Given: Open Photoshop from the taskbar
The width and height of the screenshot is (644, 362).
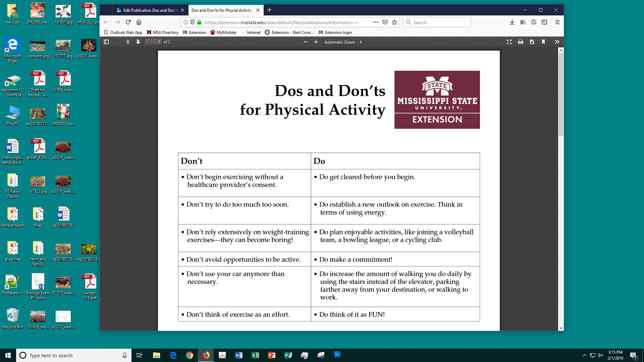Looking at the screenshot, I should point(337,355).
